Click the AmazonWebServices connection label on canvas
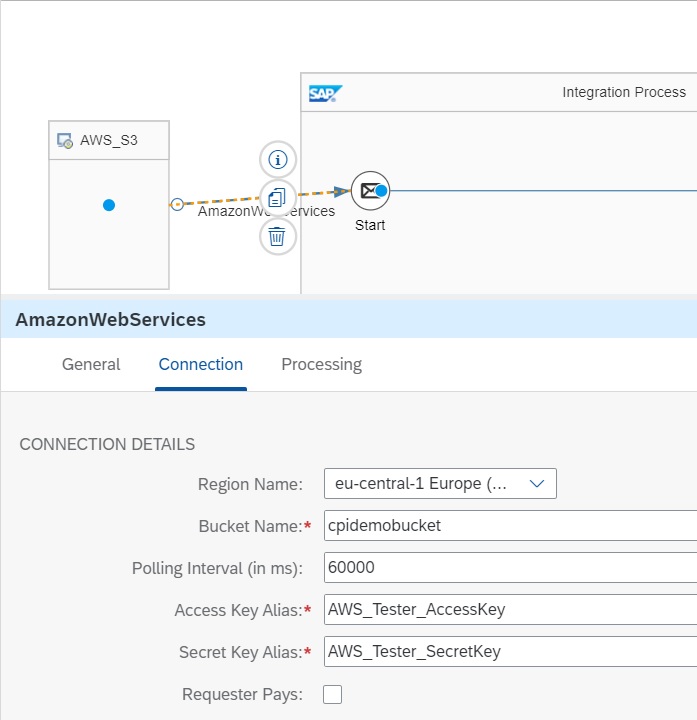 click(266, 211)
